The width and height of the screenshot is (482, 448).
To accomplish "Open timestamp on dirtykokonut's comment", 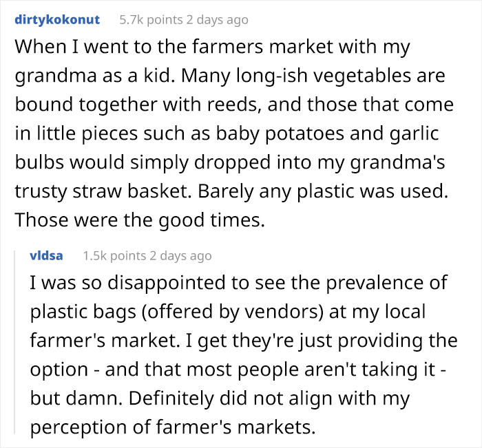I will click(216, 20).
